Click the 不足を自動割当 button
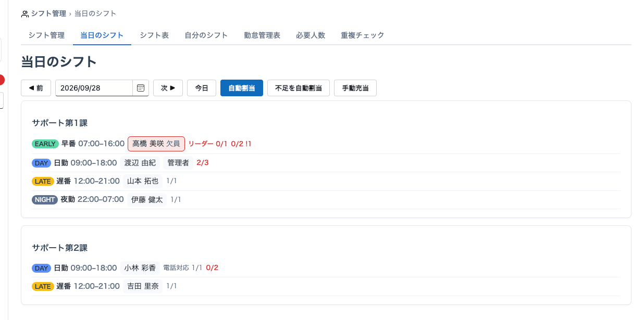This screenshot has width=644, height=320. 299,88
